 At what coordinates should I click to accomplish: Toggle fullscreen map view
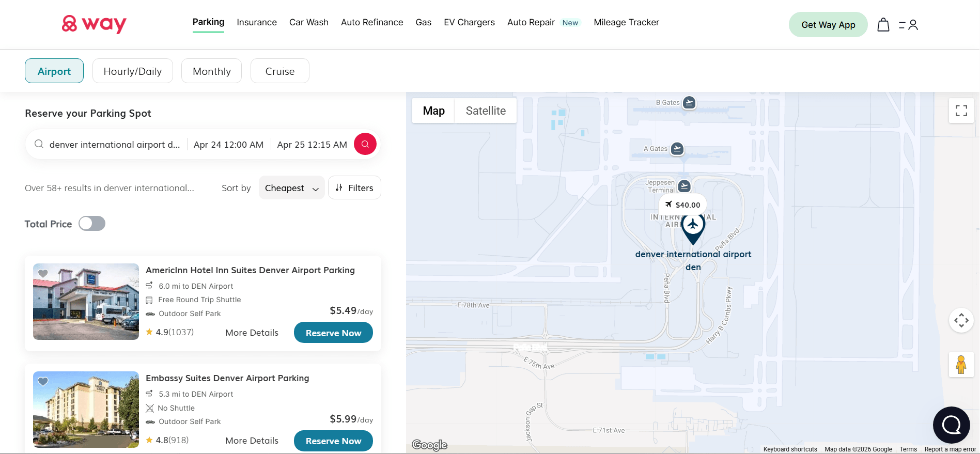point(961,111)
